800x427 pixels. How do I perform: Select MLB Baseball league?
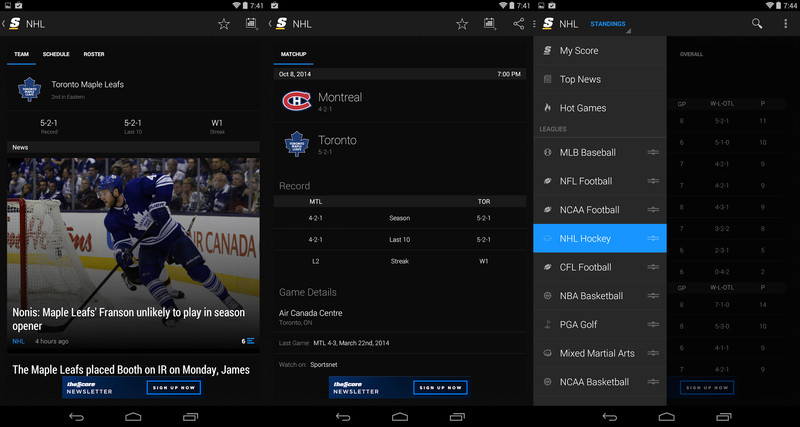click(x=600, y=153)
